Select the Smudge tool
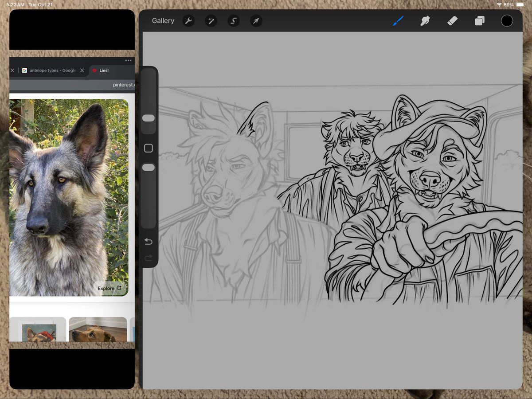This screenshot has width=532, height=399. pos(425,21)
